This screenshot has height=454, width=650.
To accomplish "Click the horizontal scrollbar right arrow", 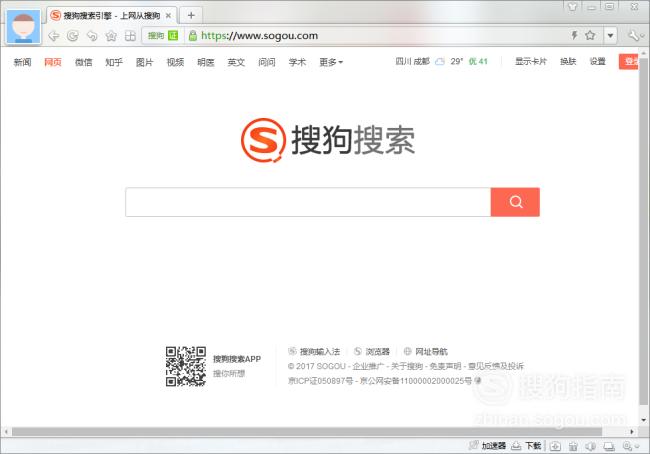I will tap(632, 432).
